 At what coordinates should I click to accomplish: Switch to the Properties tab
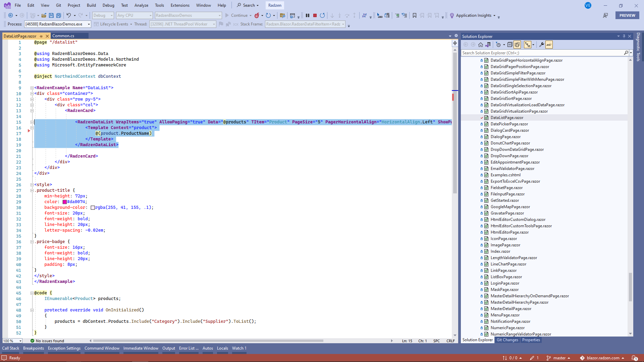pos(531,340)
